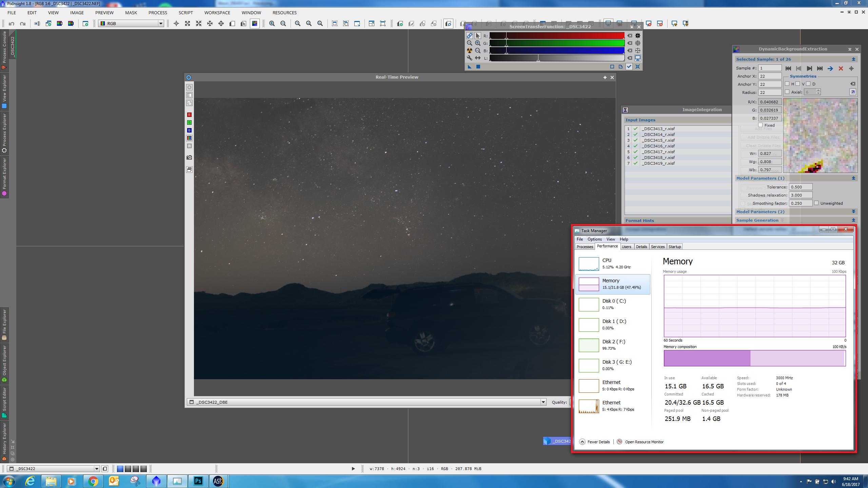
Task: Click Fewer Details button
Action: (x=598, y=442)
